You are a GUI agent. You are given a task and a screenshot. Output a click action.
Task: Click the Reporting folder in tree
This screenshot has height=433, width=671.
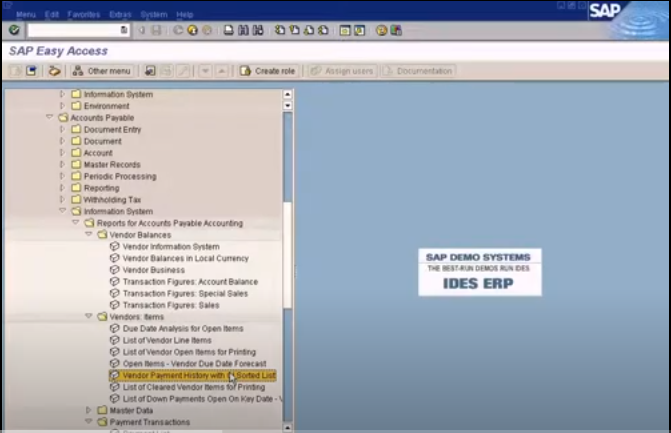[101, 188]
